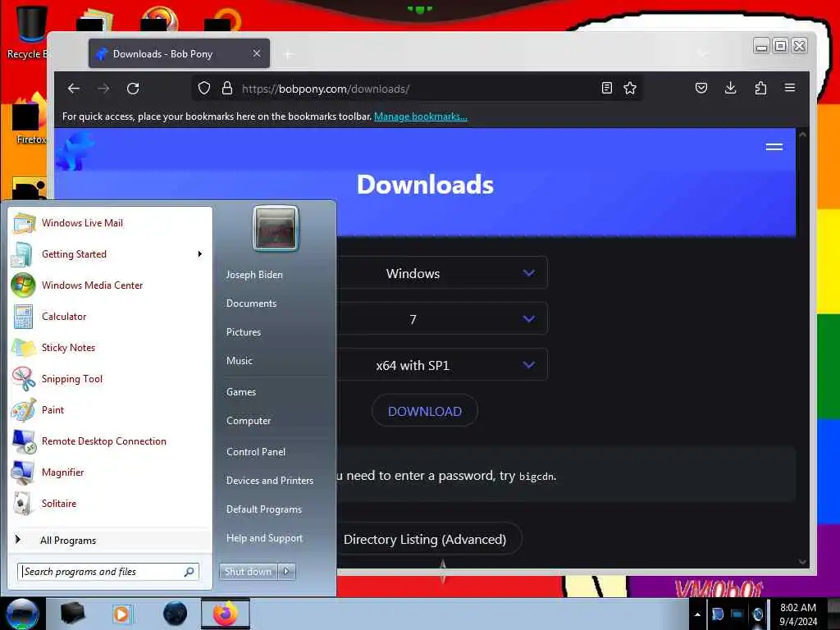
Task: Show hidden system tray icons
Action: [697, 614]
